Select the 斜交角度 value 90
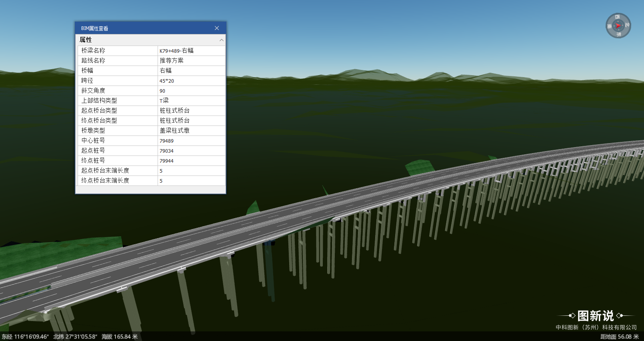Screen dimensions: 644x341 (192, 91)
